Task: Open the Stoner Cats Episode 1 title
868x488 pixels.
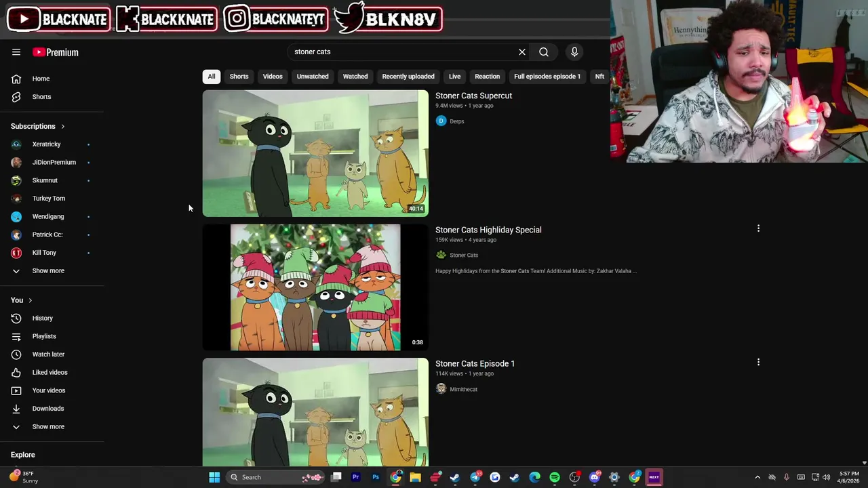Action: click(475, 363)
